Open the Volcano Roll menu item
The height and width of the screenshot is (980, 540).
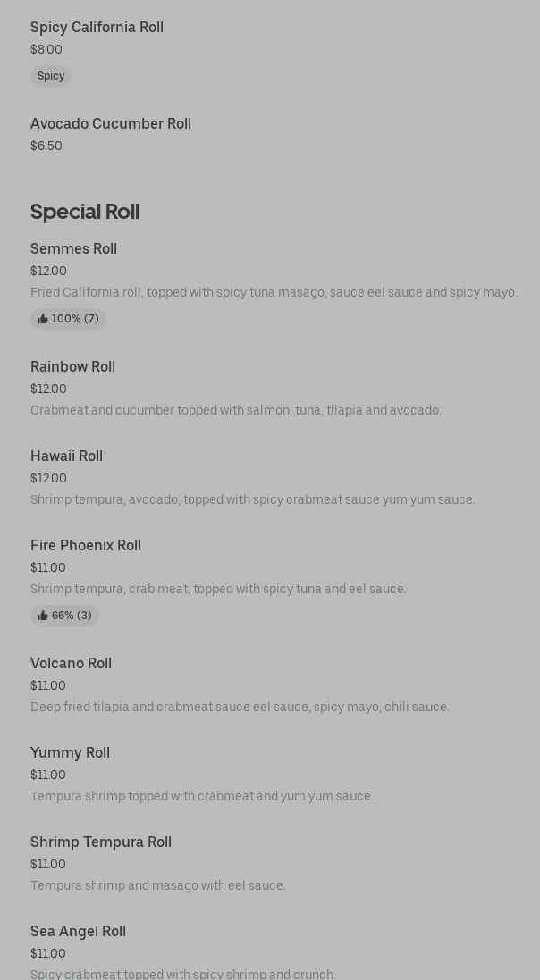(x=71, y=664)
